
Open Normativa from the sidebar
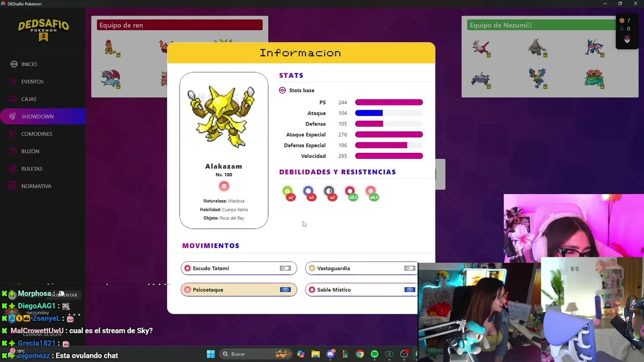(x=36, y=186)
